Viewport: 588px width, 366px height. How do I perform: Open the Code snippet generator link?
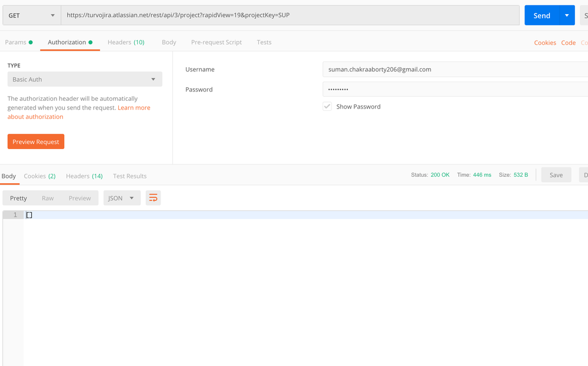568,42
